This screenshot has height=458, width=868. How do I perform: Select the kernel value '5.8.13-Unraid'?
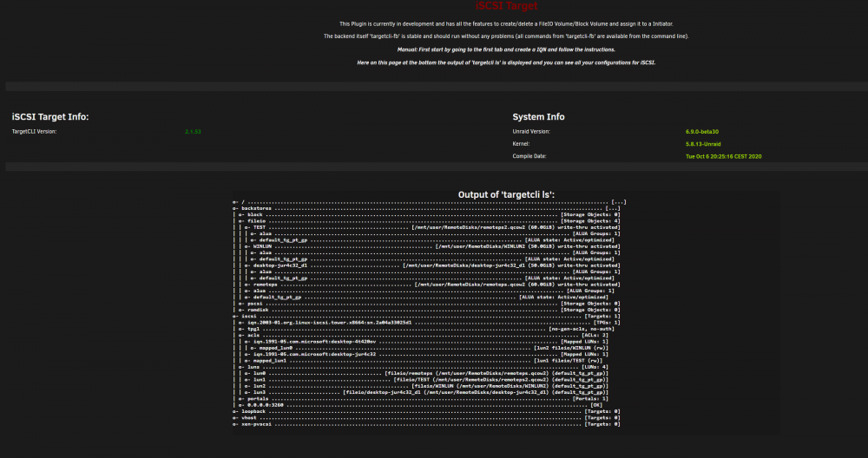703,144
